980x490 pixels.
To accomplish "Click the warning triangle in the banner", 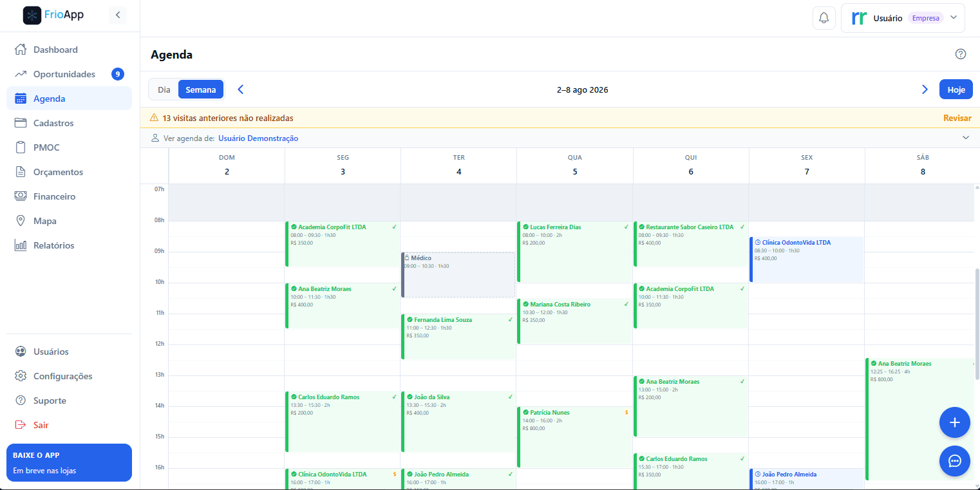I will click(x=154, y=118).
